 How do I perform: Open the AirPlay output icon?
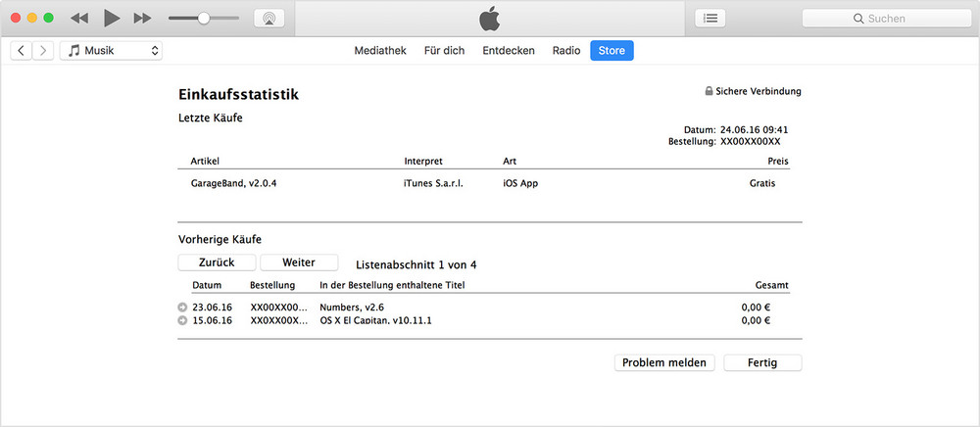[269, 18]
